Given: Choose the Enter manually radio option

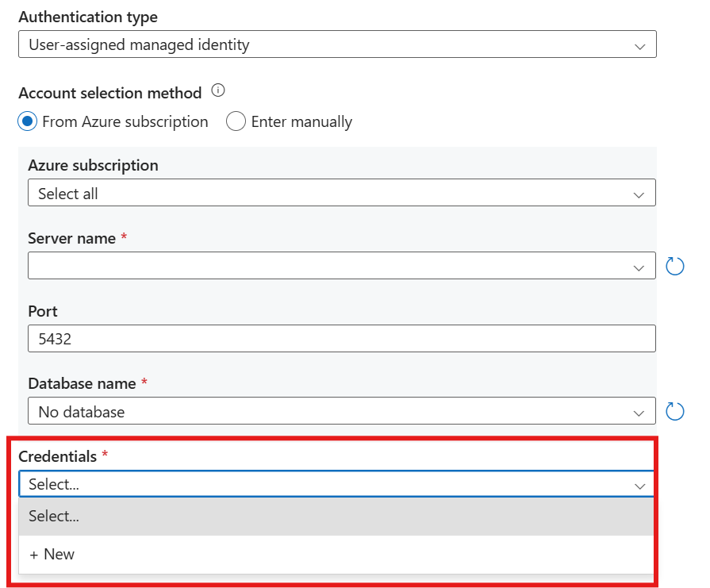Looking at the screenshot, I should 236,121.
